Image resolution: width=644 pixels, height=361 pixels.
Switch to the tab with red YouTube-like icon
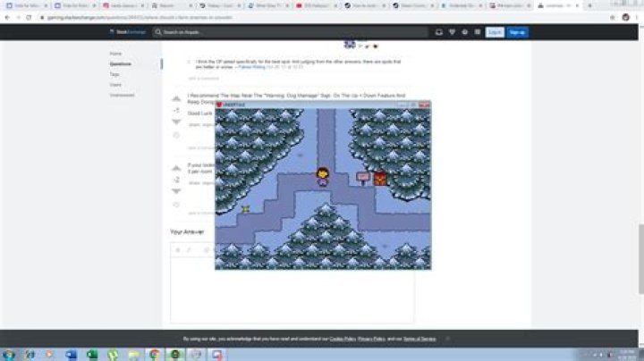pyautogui.click(x=317, y=5)
